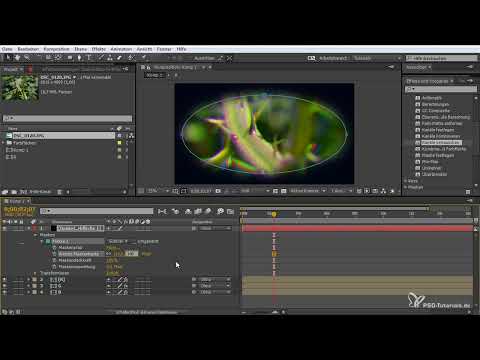Select Komp 1 in the Project list
The image size is (480, 360).
click(20, 150)
